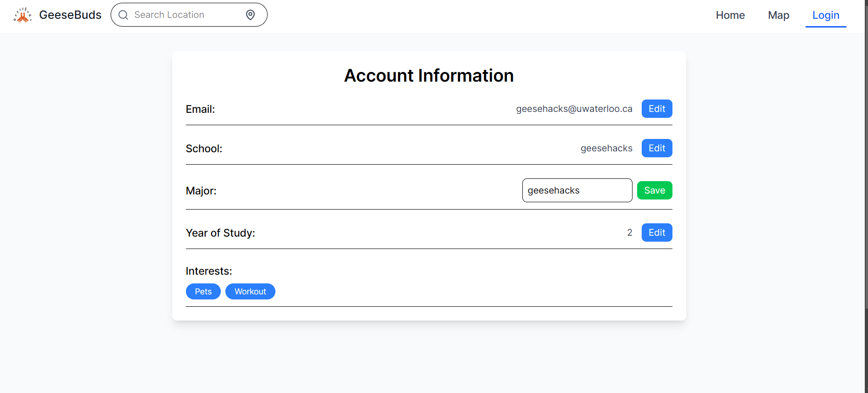Go to the Home page
Screen dimensions: 868x393
tap(730, 15)
